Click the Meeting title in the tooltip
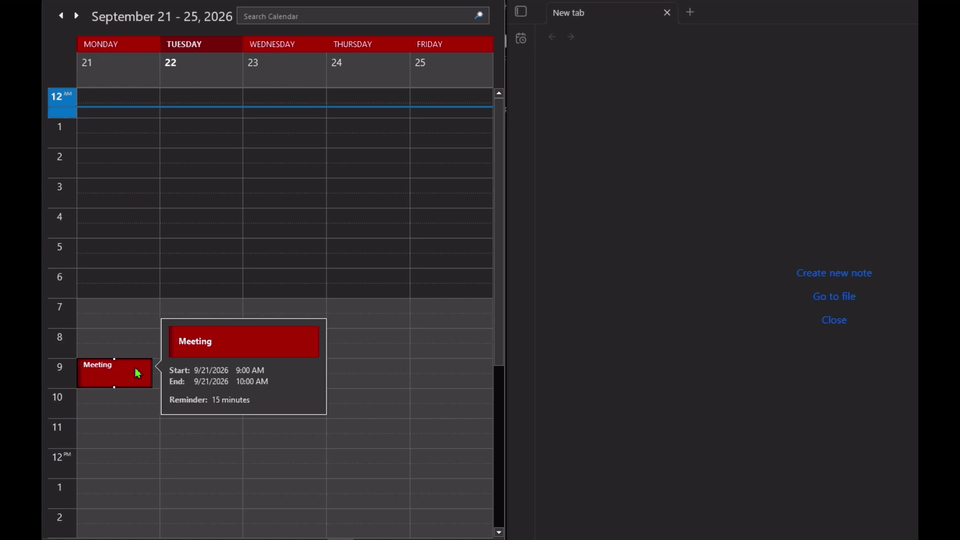Image resolution: width=960 pixels, height=540 pixels. point(195,342)
